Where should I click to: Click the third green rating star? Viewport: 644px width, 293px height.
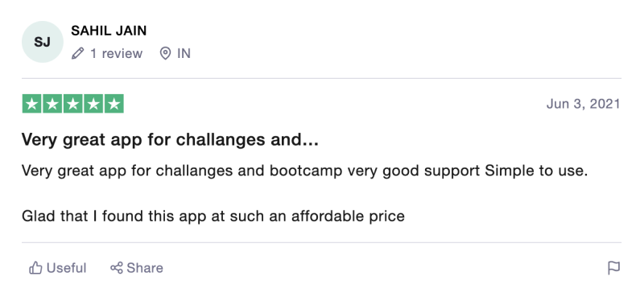click(72, 104)
